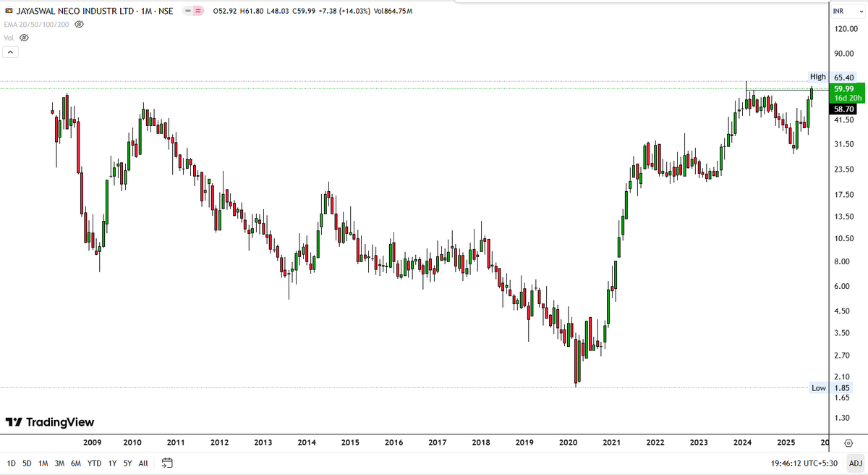Click the 2025 year label on time axis
This screenshot has height=475, width=868.
[786, 442]
